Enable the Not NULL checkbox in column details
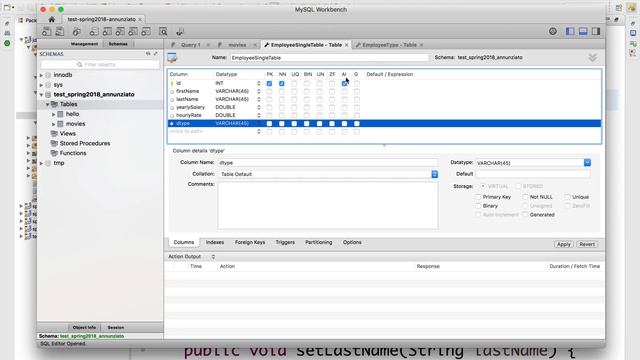This screenshot has width=640, height=360. (525, 197)
